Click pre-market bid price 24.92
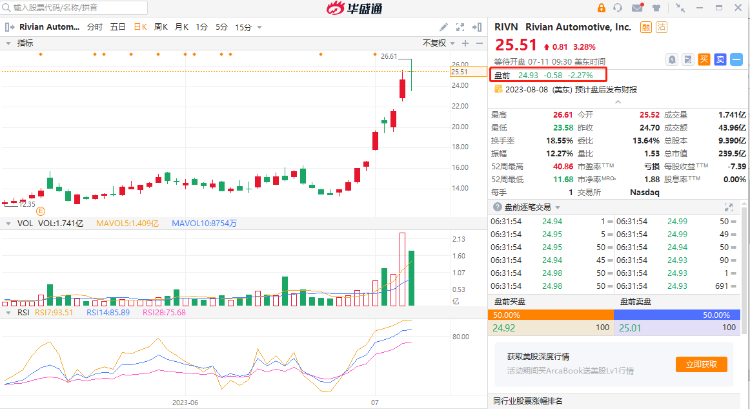The width and height of the screenshot is (750, 409). 504,328
